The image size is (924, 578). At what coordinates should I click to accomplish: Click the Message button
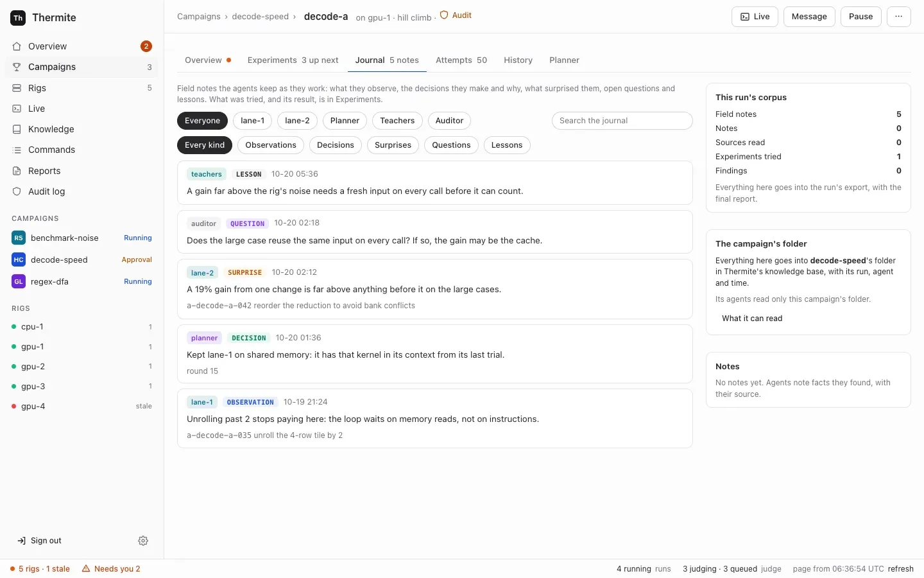click(x=809, y=17)
